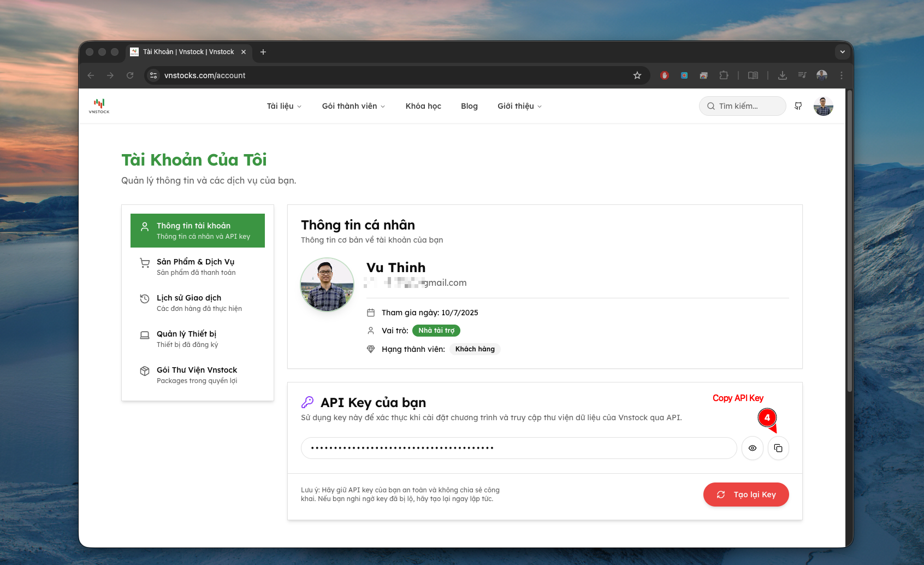Viewport: 924px width, 565px height.
Task: Navigate back using the browser back arrow
Action: click(91, 75)
